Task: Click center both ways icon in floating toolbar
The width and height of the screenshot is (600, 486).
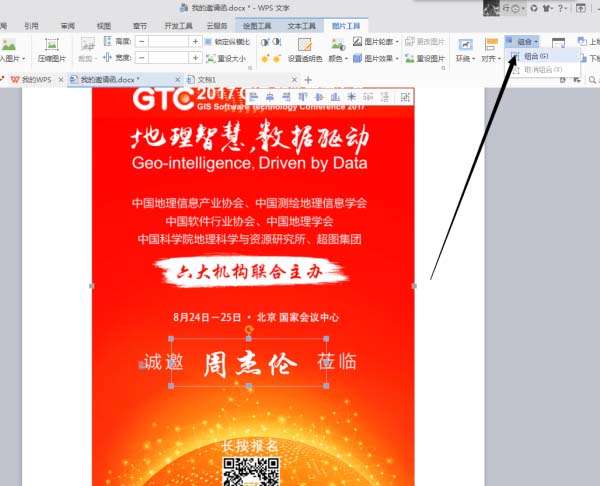Action: pos(351,97)
